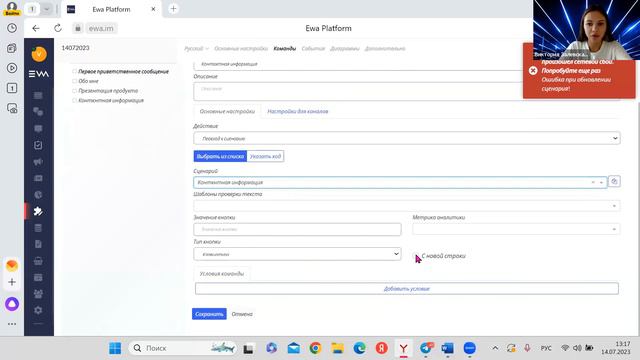Click the Указать код button

265,156
